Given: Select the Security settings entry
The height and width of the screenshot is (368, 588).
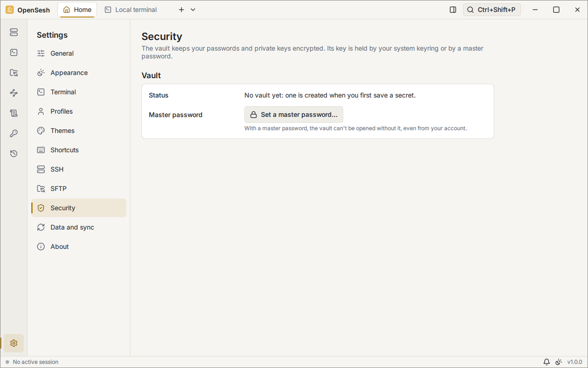Looking at the screenshot, I should click(79, 208).
